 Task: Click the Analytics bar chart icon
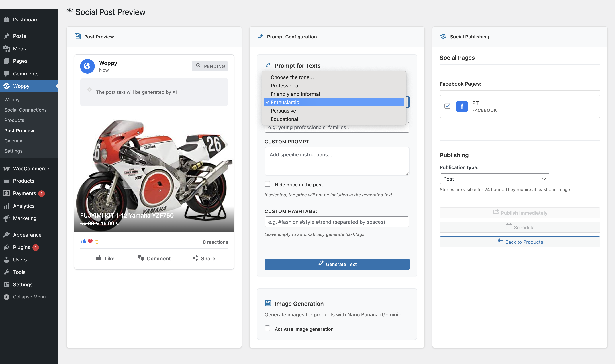pyautogui.click(x=7, y=206)
